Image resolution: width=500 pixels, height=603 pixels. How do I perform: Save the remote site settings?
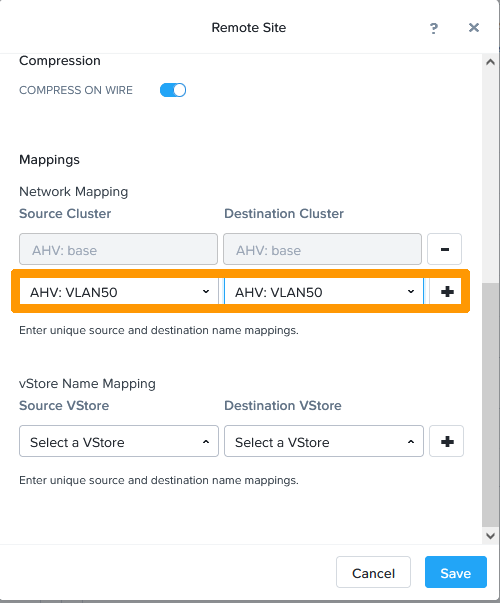coord(456,572)
